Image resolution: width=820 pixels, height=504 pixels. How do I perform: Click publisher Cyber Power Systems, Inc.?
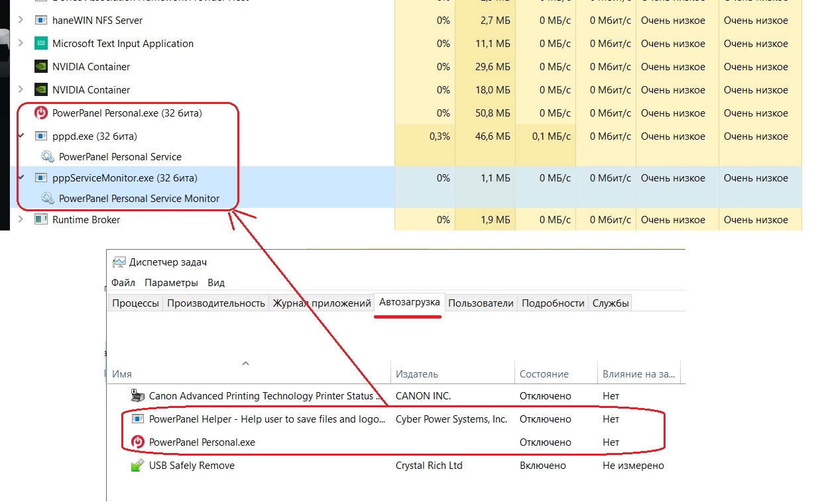coord(451,419)
